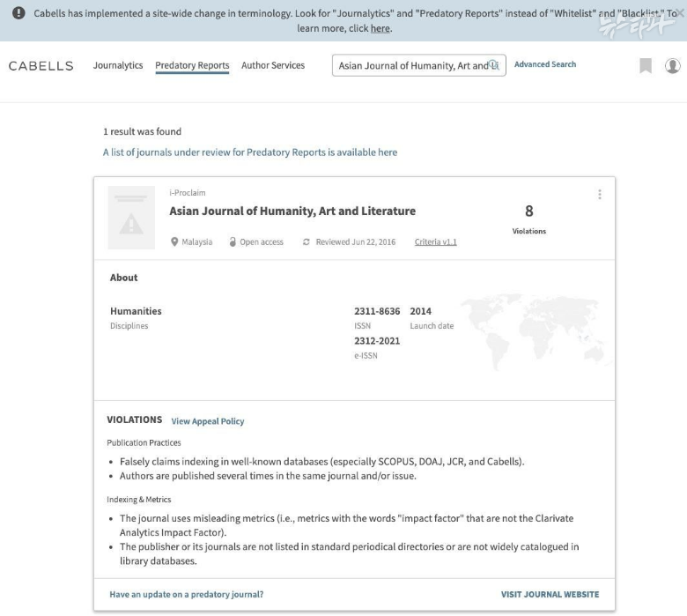The width and height of the screenshot is (687, 616).
Task: Click the i-Proclaim publisher name
Action: (188, 193)
